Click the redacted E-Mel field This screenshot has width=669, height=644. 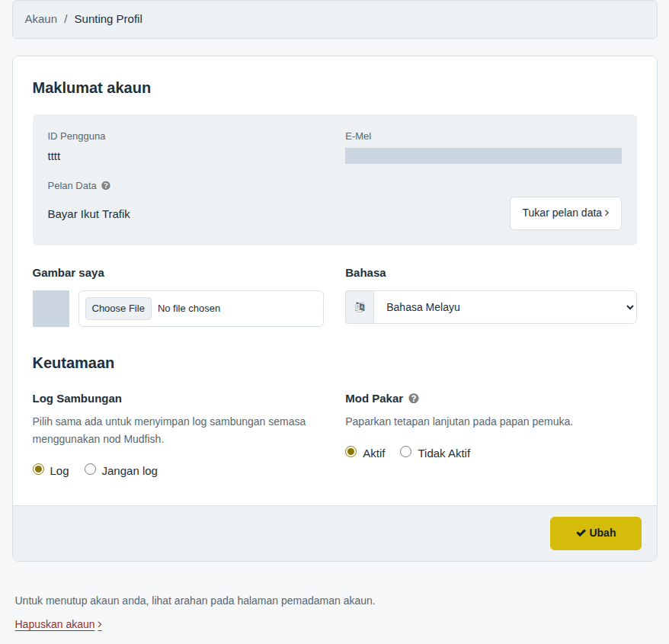(x=483, y=155)
